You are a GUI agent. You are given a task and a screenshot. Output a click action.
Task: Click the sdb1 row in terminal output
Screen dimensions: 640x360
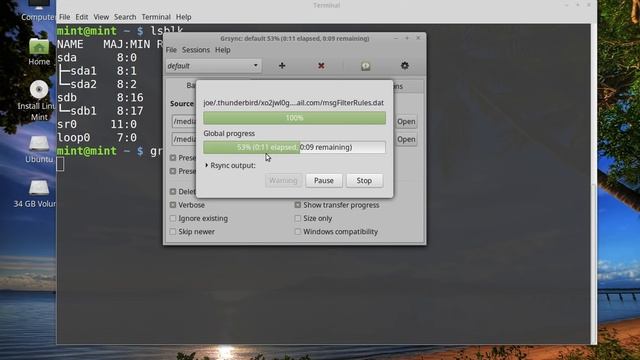100,111
